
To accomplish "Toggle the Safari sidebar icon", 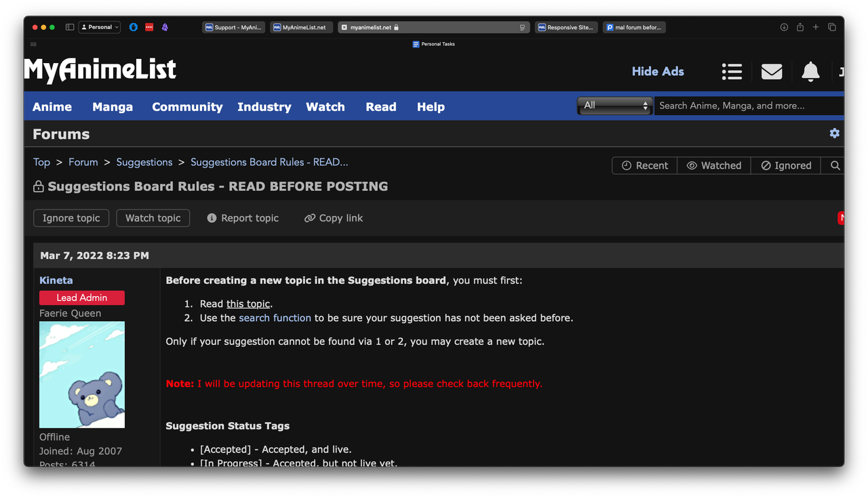I will pyautogui.click(x=70, y=27).
